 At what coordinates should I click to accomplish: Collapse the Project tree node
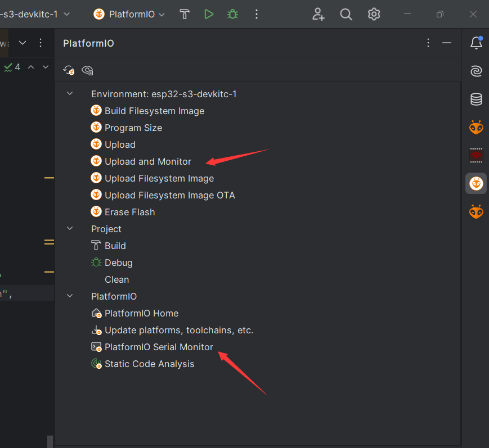coord(70,228)
